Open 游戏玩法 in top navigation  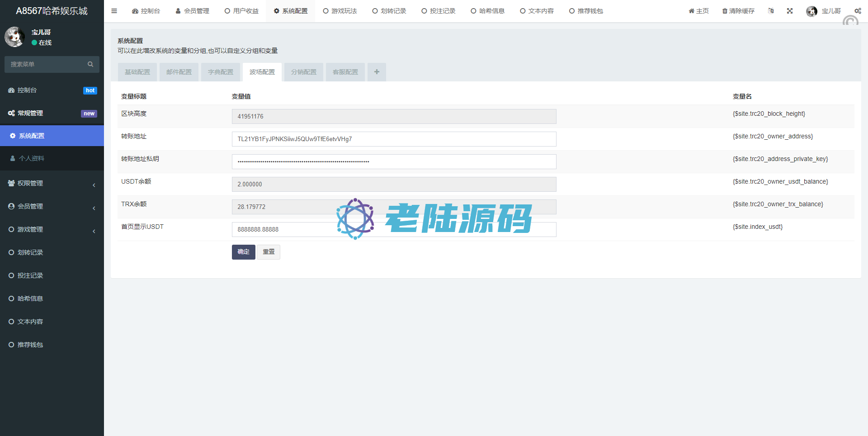coord(340,11)
